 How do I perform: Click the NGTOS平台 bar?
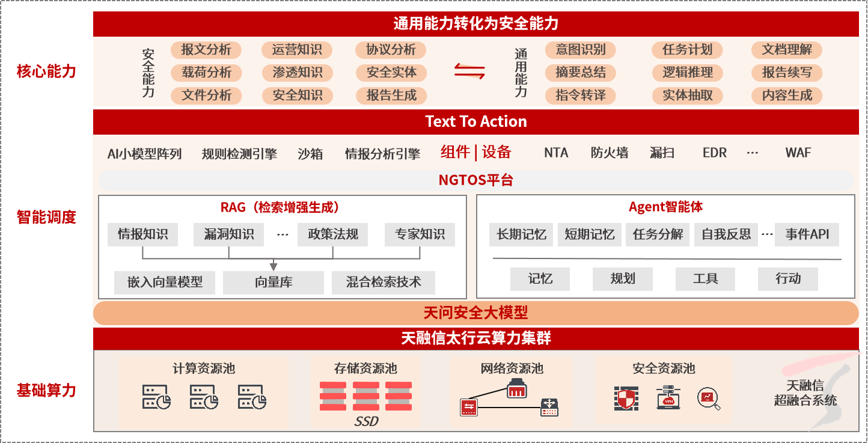(475, 180)
